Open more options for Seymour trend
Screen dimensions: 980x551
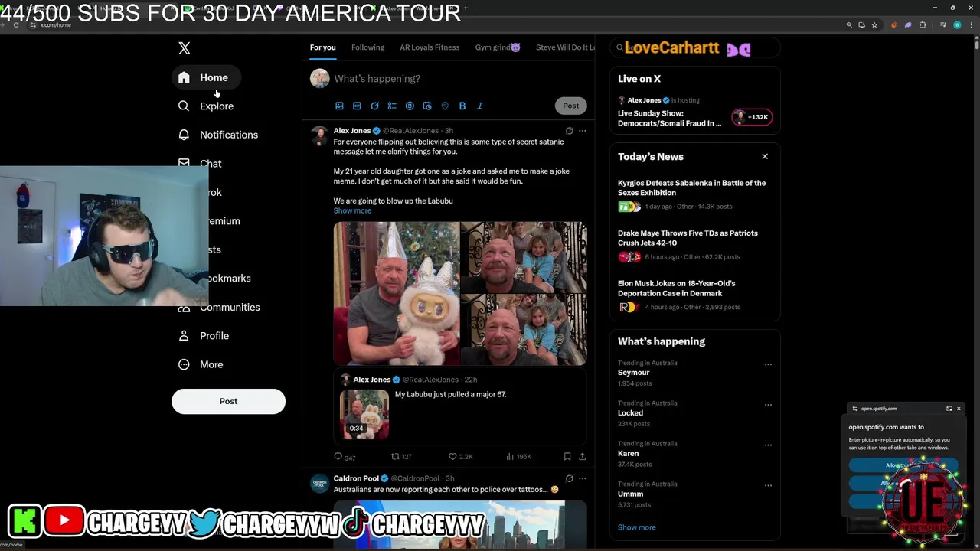(768, 364)
